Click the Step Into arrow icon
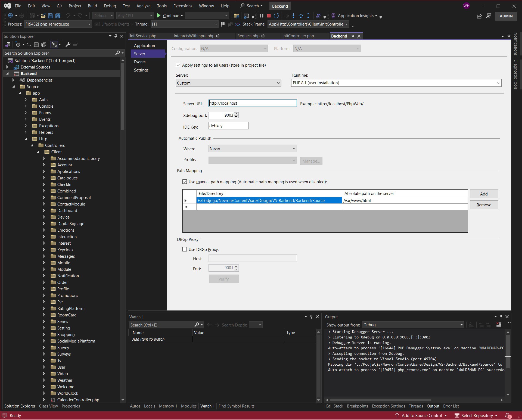The height and width of the screenshot is (420, 522). [x=293, y=16]
